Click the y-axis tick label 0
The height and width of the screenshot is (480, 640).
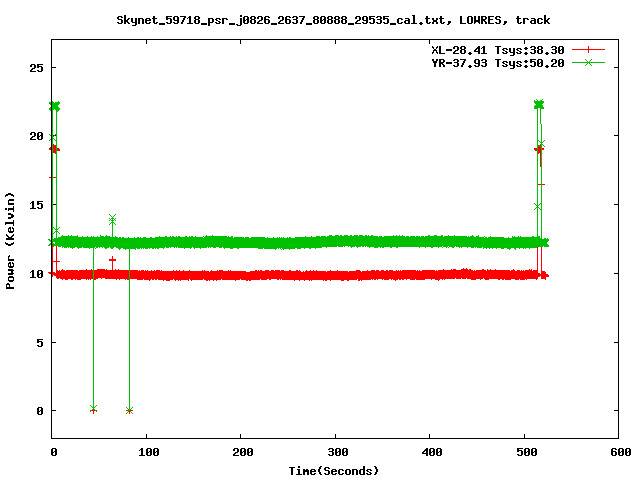[40, 411]
